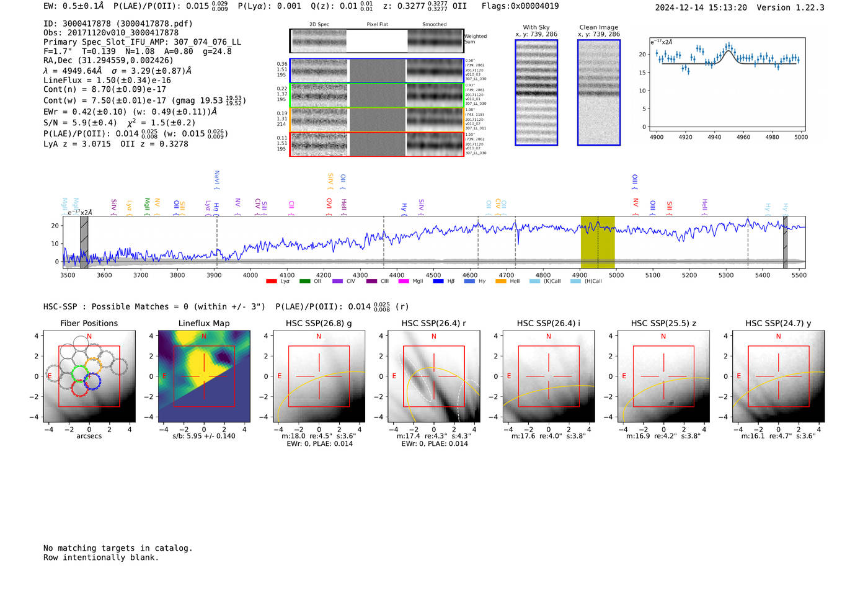Open the Lineflux Map panel
The width and height of the screenshot is (868, 591).
204,376
